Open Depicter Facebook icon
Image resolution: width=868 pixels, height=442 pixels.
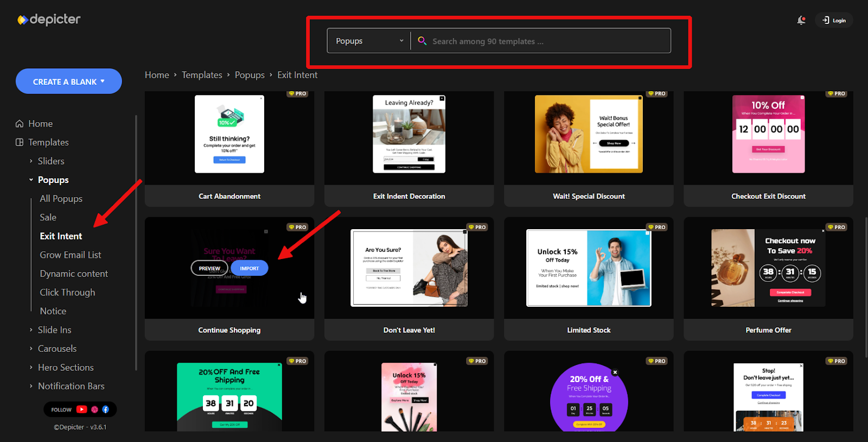click(x=105, y=409)
